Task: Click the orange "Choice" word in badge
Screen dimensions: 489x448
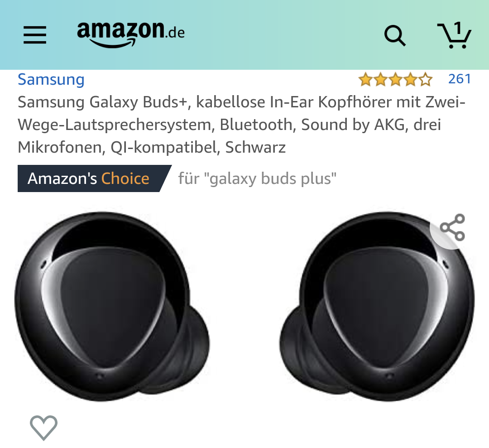Action: pyautogui.click(x=125, y=178)
